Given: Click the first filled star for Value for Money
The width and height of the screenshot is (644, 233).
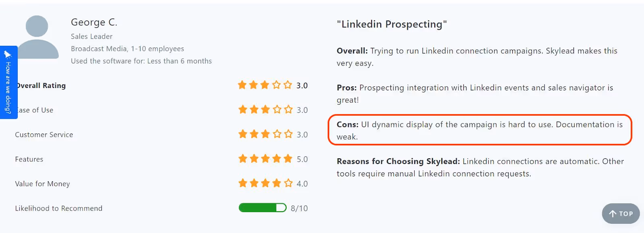Looking at the screenshot, I should tap(243, 183).
